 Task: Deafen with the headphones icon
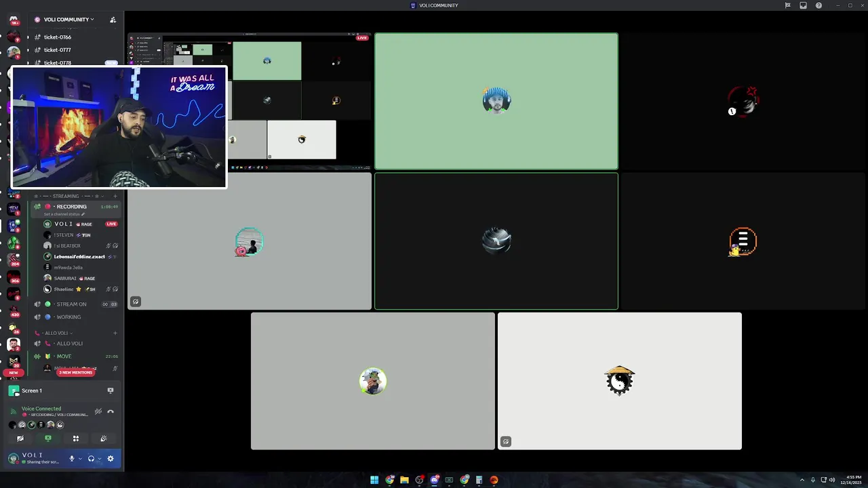pyautogui.click(x=91, y=459)
